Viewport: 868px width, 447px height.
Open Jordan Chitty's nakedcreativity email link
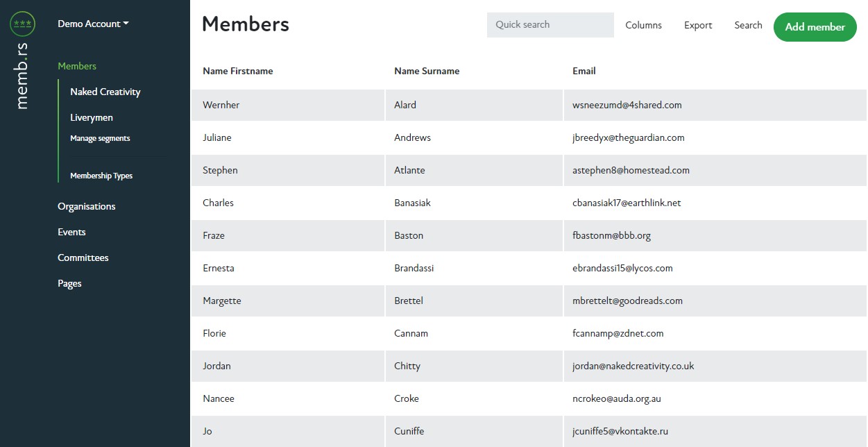[633, 366]
